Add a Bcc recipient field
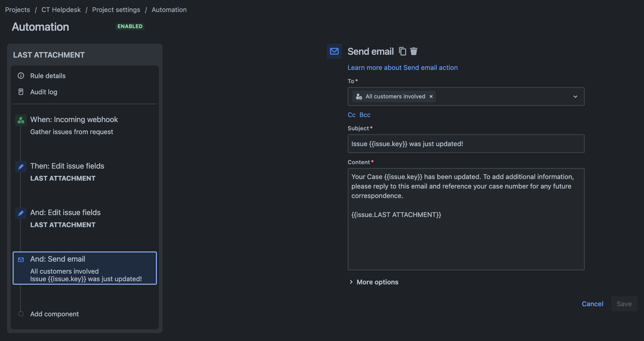 pos(365,115)
